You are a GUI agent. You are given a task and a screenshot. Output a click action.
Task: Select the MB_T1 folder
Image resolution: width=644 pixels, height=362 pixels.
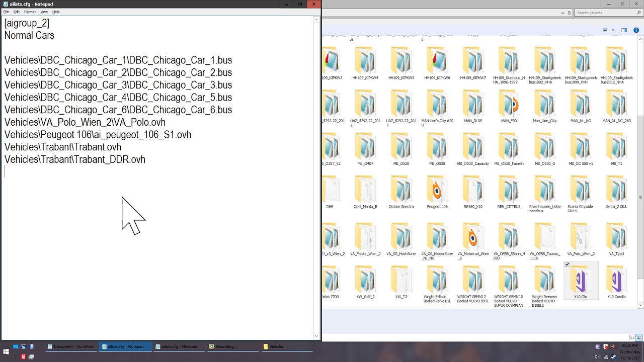pyautogui.click(x=616, y=149)
